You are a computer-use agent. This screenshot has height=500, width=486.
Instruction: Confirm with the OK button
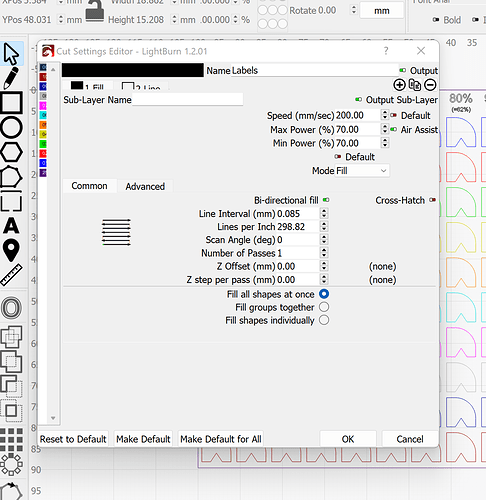coord(348,439)
